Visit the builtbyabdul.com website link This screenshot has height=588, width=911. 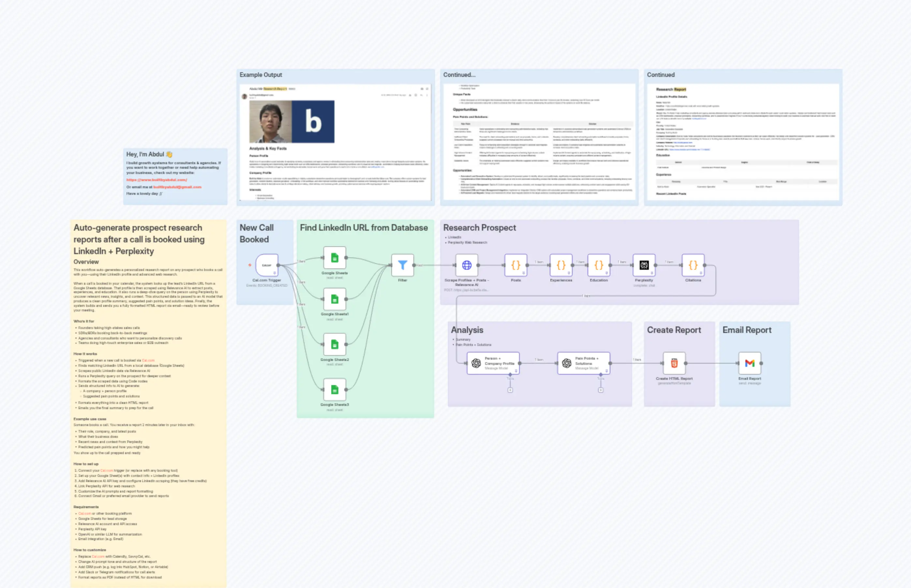point(156,180)
